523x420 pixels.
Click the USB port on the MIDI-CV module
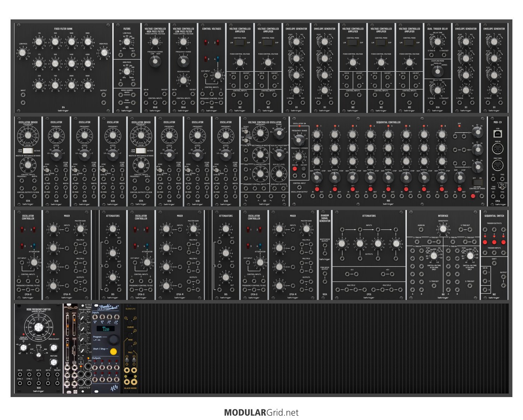[498, 134]
